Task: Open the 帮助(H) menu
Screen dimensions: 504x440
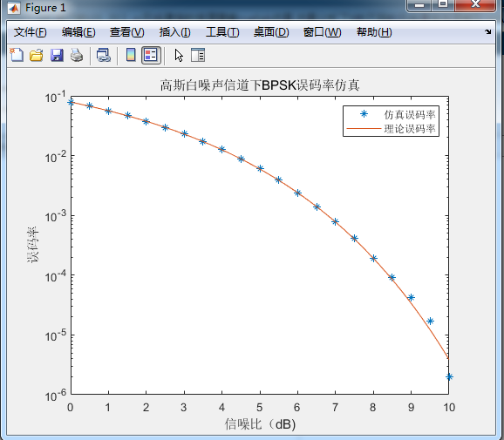Action: (x=374, y=32)
